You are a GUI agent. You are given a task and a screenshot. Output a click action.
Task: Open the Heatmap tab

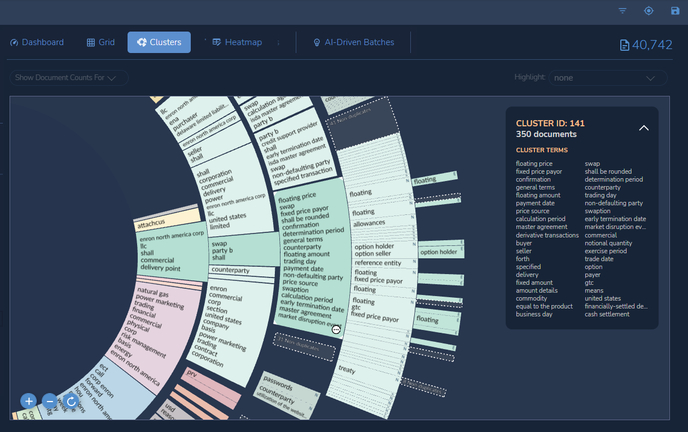[237, 42]
